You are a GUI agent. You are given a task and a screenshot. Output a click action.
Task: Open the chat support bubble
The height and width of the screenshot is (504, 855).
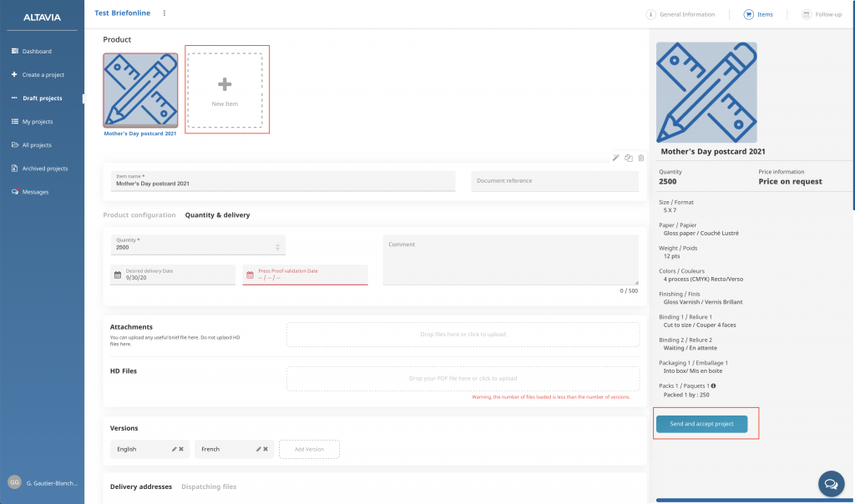[830, 483]
